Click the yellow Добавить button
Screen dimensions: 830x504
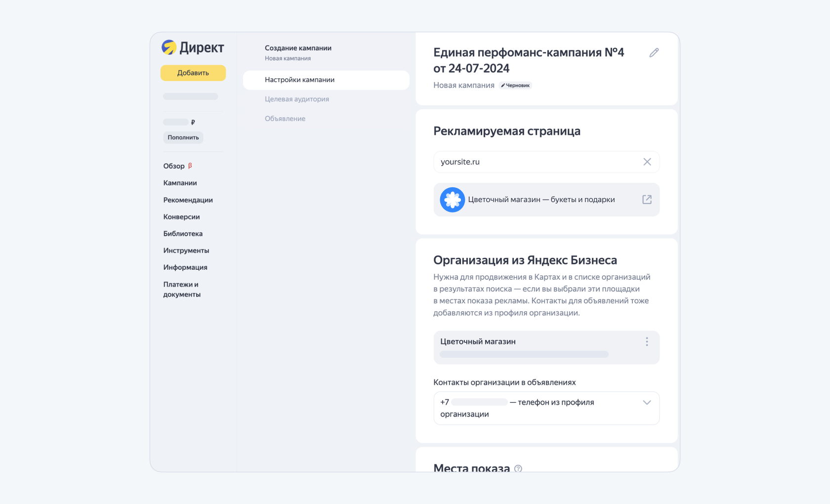(193, 73)
